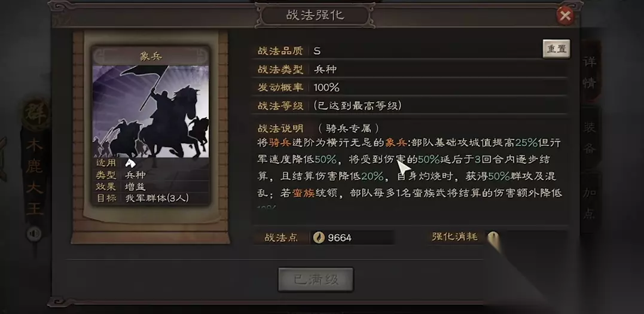Tap the speaker sound icon below 木鹿大王
The image size is (644, 314).
pos(34,234)
